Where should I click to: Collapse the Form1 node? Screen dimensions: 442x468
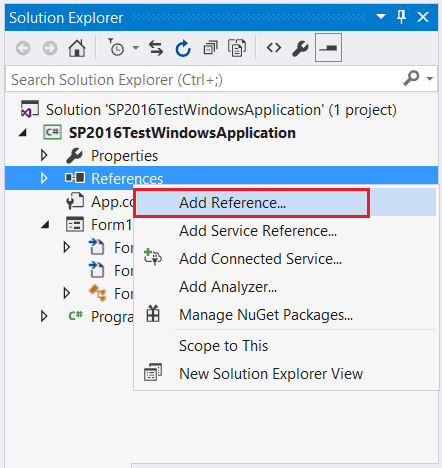tap(45, 225)
